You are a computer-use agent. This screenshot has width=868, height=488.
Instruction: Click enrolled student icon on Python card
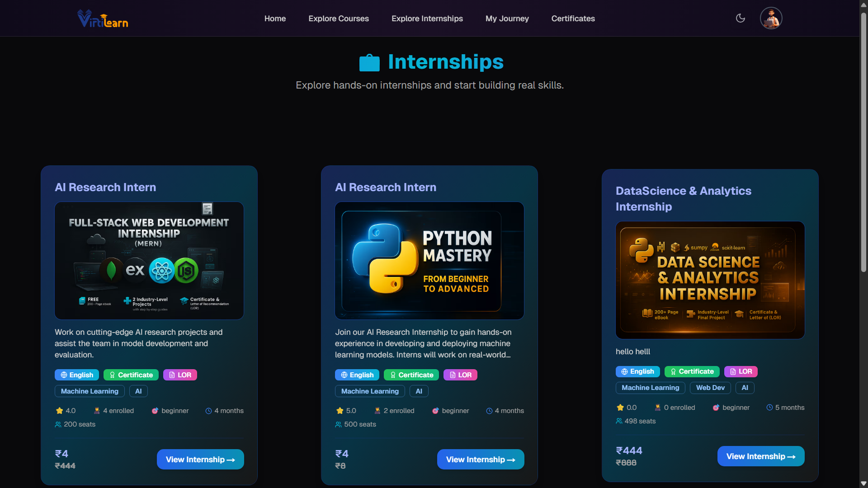click(x=377, y=411)
